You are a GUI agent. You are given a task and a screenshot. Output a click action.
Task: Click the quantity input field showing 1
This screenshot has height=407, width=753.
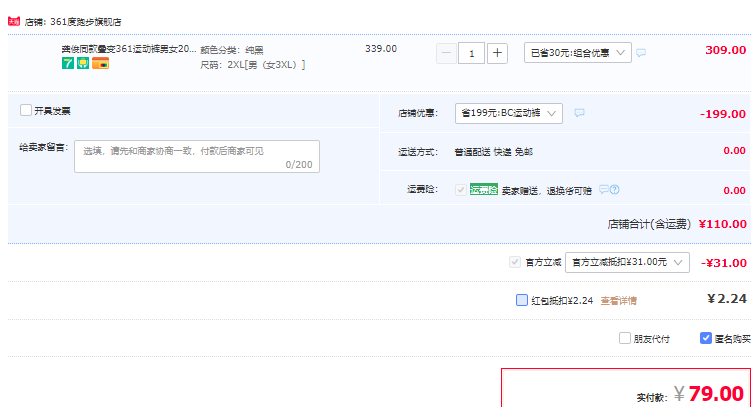point(471,53)
